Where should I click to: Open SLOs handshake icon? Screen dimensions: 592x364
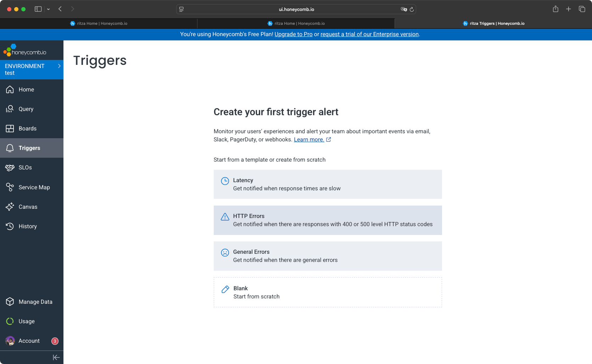[x=10, y=168]
